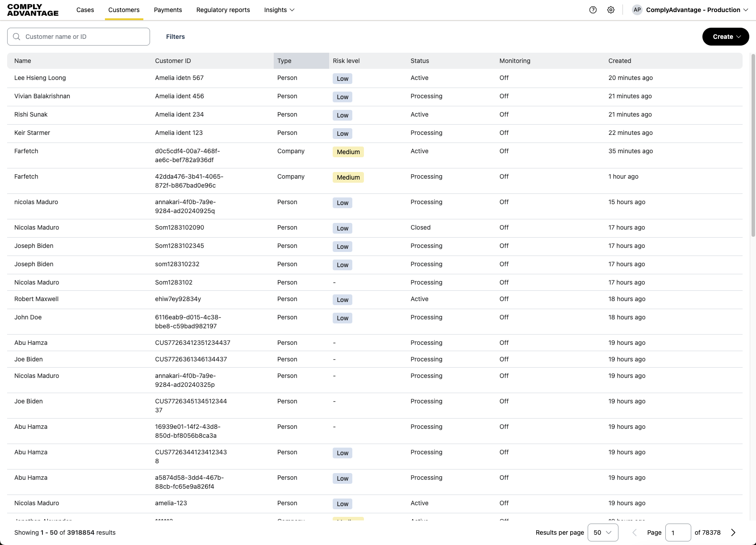Image resolution: width=756 pixels, height=545 pixels.
Task: Expand the Create button dropdown
Action: (x=725, y=37)
